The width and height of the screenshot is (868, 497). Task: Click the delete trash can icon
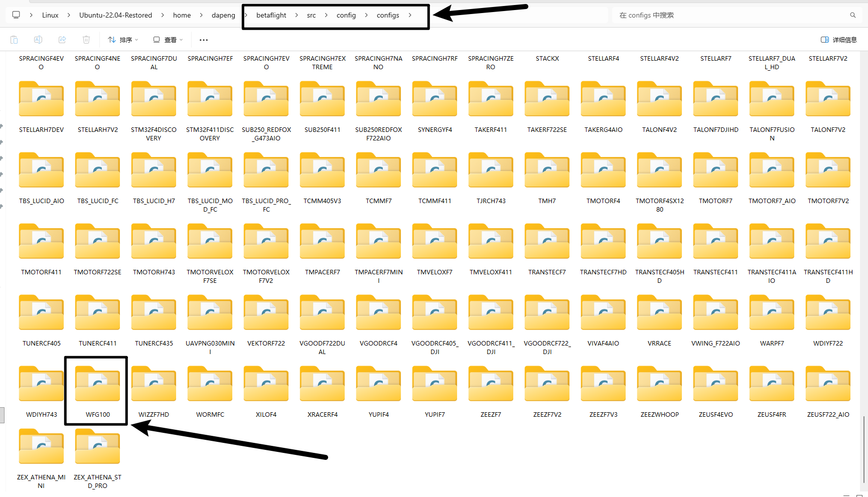(86, 40)
